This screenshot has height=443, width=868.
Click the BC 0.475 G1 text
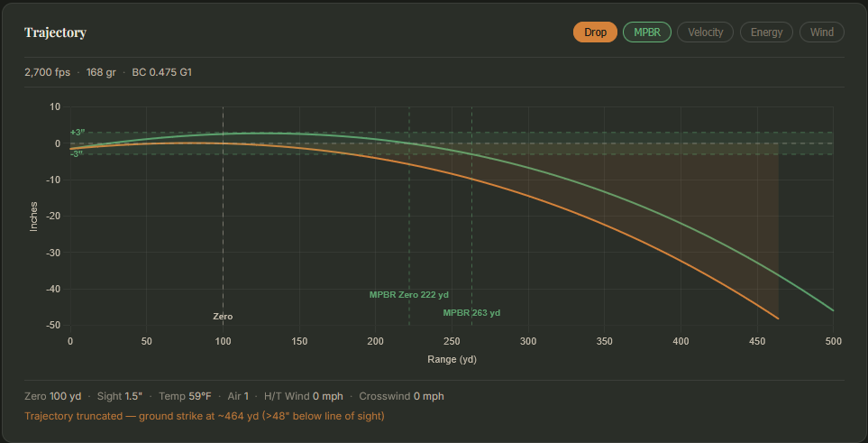click(161, 72)
